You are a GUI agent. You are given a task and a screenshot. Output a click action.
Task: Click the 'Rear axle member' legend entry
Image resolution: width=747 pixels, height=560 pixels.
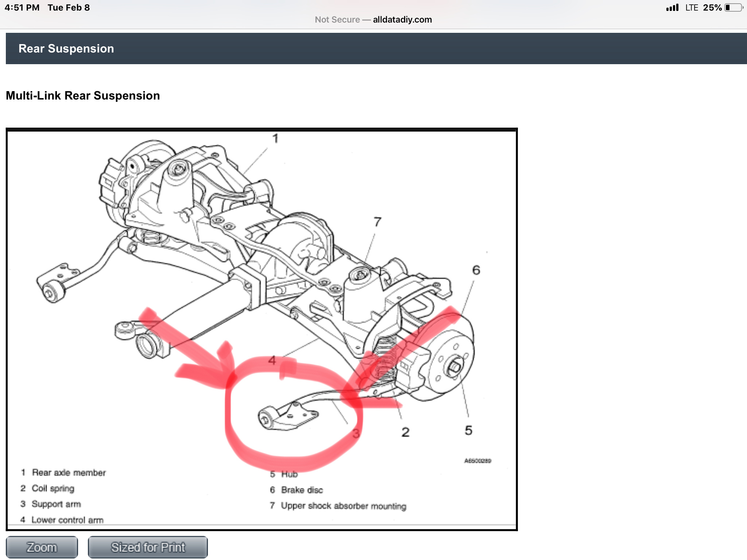pyautogui.click(x=69, y=472)
